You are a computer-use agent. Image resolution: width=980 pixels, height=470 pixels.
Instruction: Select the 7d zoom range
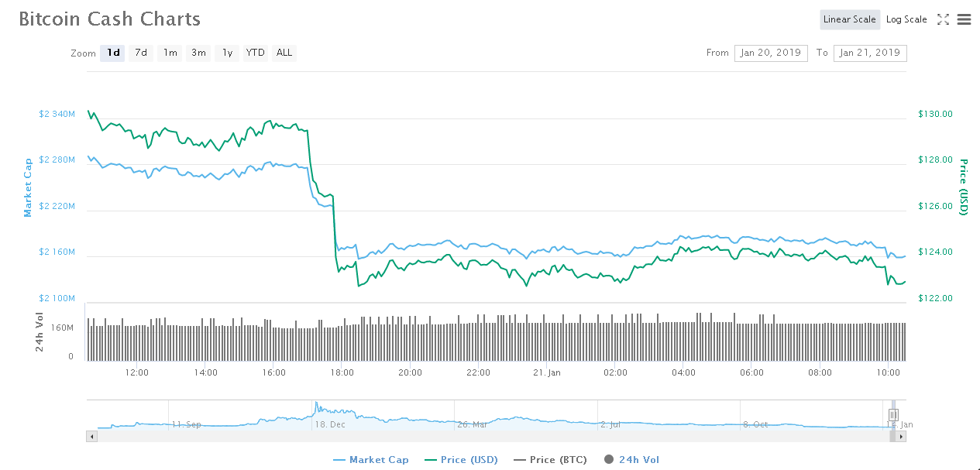coord(141,53)
